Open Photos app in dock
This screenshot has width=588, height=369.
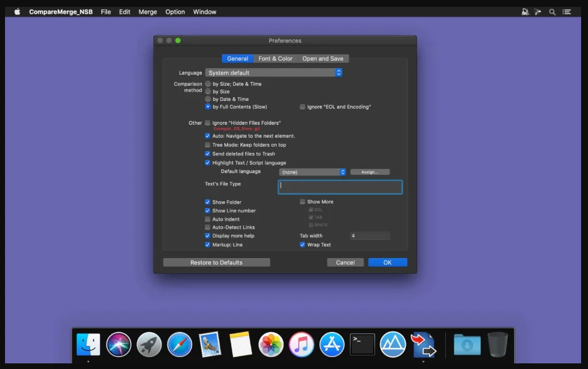tap(271, 344)
